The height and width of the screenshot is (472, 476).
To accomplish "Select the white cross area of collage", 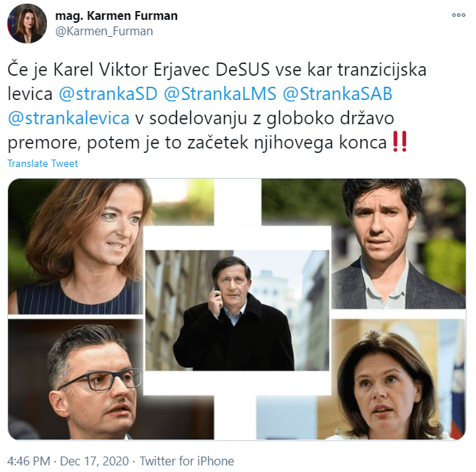I will pyautogui.click(x=237, y=238).
